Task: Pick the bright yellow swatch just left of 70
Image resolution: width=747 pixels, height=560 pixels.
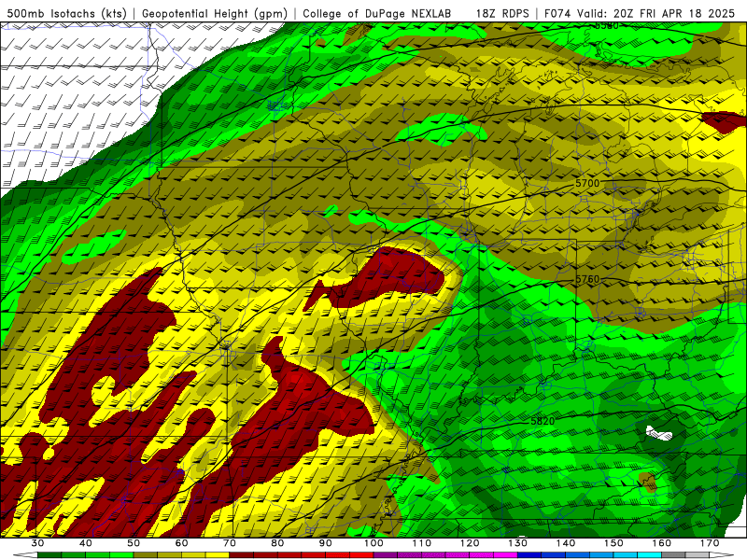Action: (218, 555)
